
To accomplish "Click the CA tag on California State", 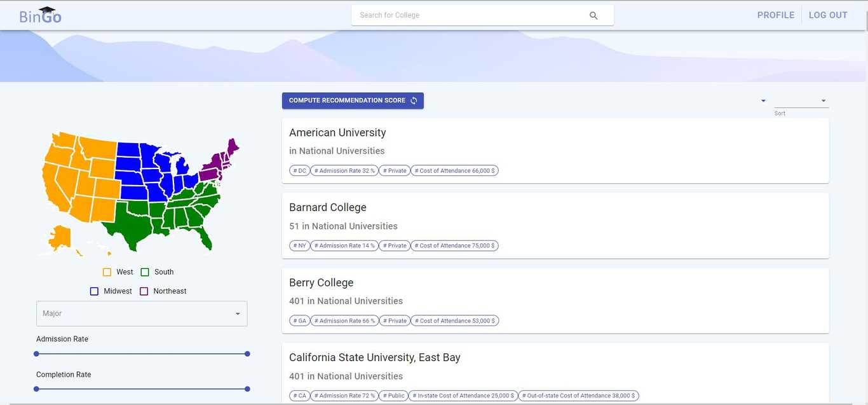I will [x=300, y=395].
